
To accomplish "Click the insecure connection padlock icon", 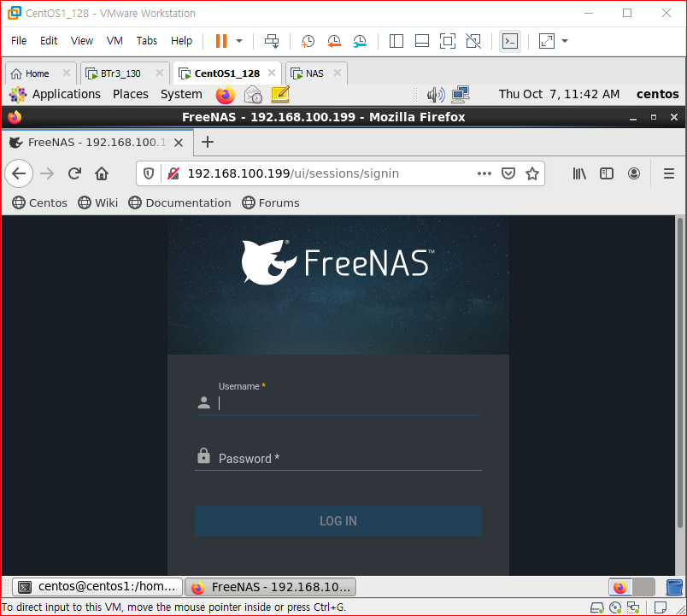I will tap(173, 174).
